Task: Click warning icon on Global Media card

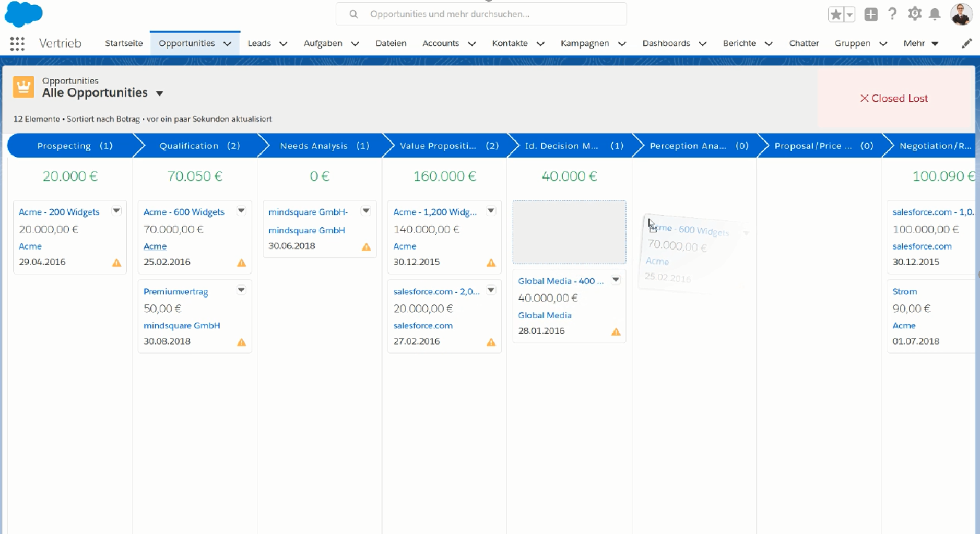Action: 616,331
